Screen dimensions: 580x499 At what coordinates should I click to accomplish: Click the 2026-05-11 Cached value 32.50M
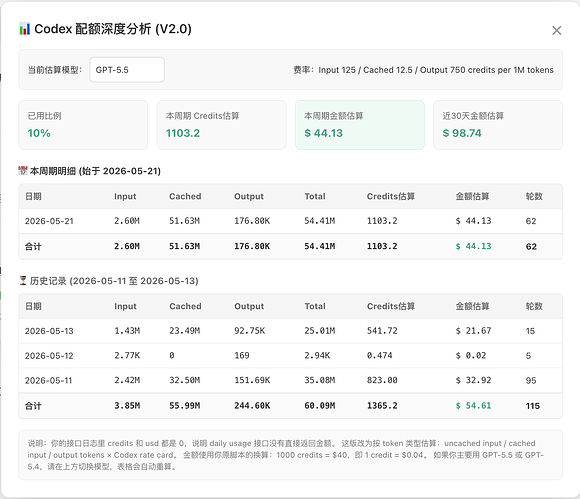point(185,380)
